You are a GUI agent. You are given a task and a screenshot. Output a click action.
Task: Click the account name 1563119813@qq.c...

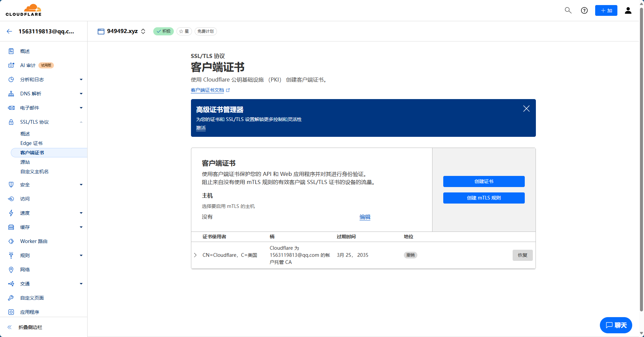pyautogui.click(x=46, y=31)
